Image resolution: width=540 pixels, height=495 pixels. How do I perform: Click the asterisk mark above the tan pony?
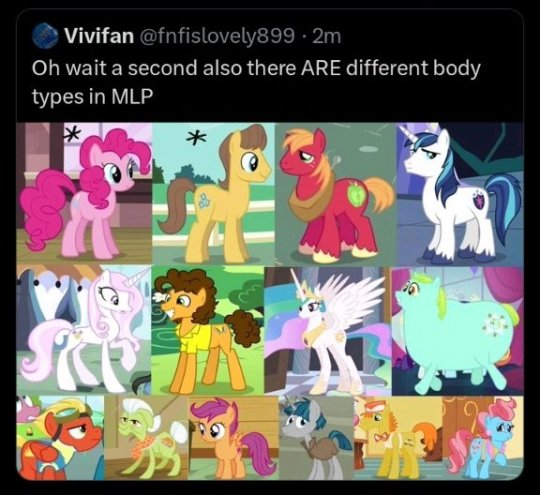[197, 138]
